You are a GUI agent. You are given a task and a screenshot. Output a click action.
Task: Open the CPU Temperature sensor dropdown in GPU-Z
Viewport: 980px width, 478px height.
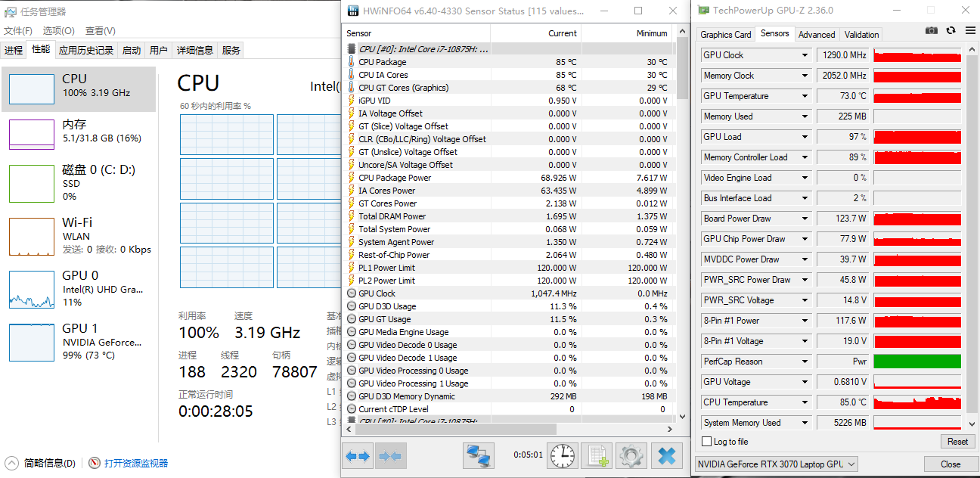[x=805, y=402]
